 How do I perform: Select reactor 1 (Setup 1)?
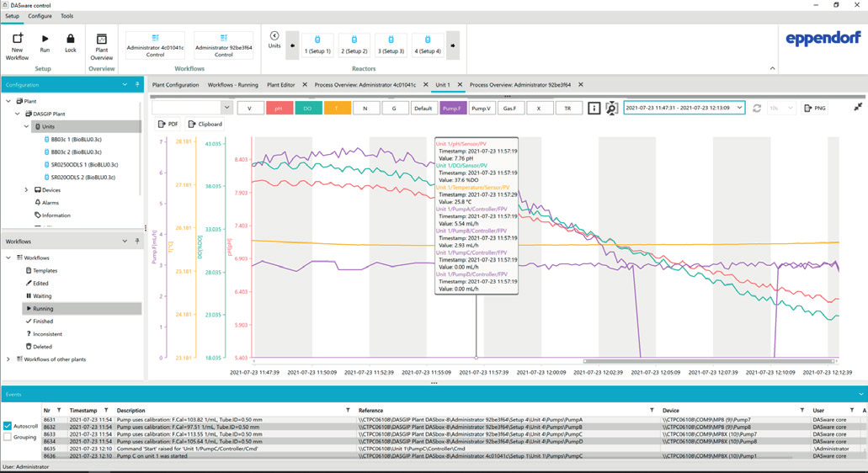pyautogui.click(x=317, y=45)
